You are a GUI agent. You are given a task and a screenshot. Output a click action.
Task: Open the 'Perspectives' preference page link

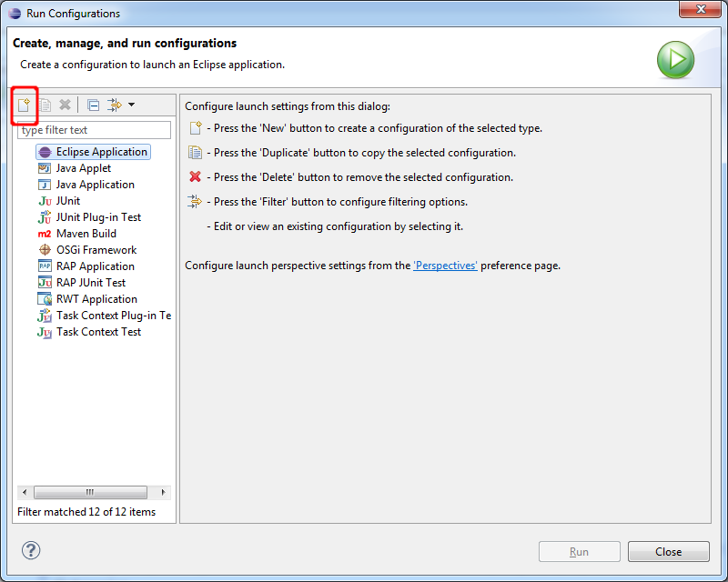coord(445,266)
